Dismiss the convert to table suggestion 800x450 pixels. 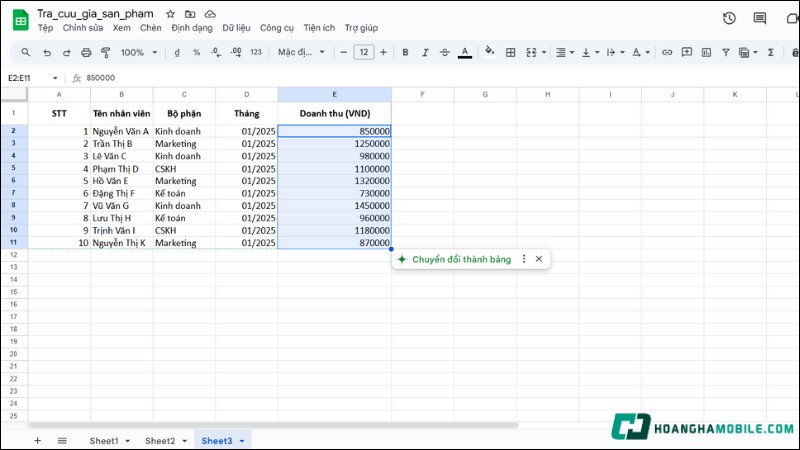click(539, 259)
